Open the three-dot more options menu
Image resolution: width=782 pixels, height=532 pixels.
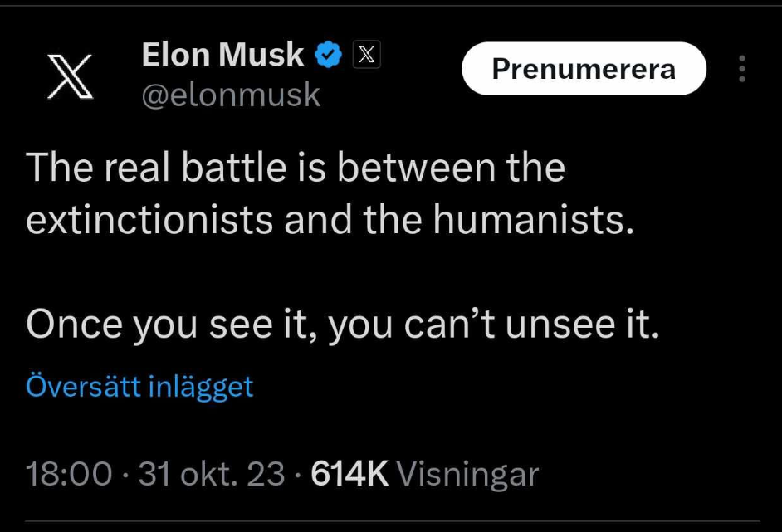(x=742, y=69)
